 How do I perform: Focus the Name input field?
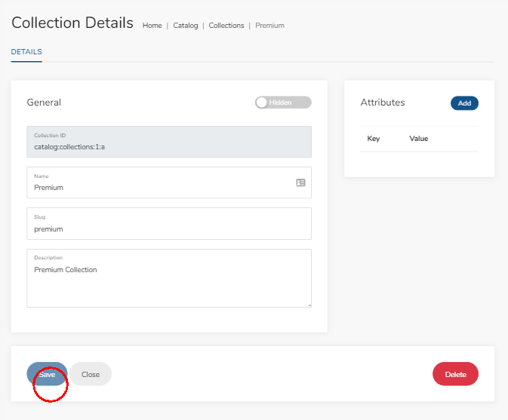coord(169,182)
